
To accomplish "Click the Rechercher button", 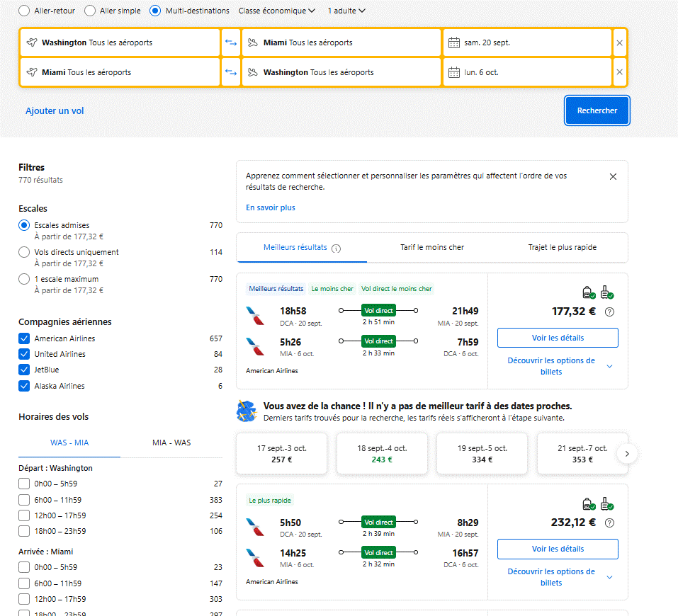I will pyautogui.click(x=597, y=110).
